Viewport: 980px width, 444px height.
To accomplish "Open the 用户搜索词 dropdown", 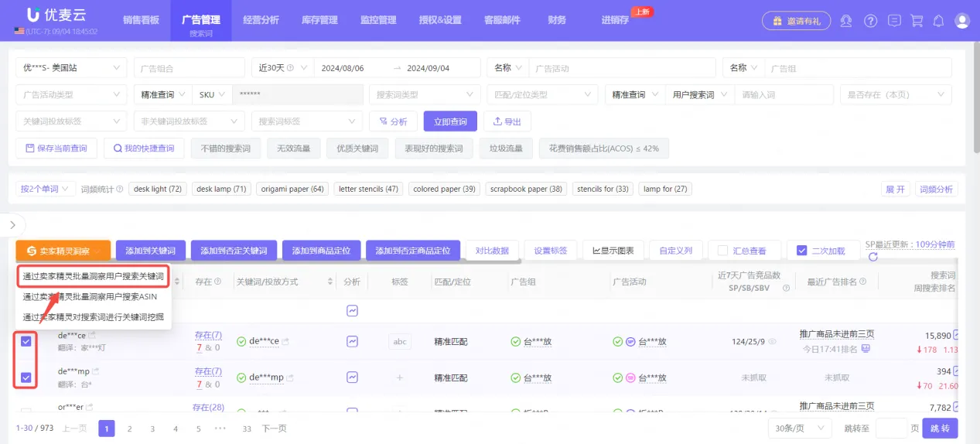I will [698, 94].
